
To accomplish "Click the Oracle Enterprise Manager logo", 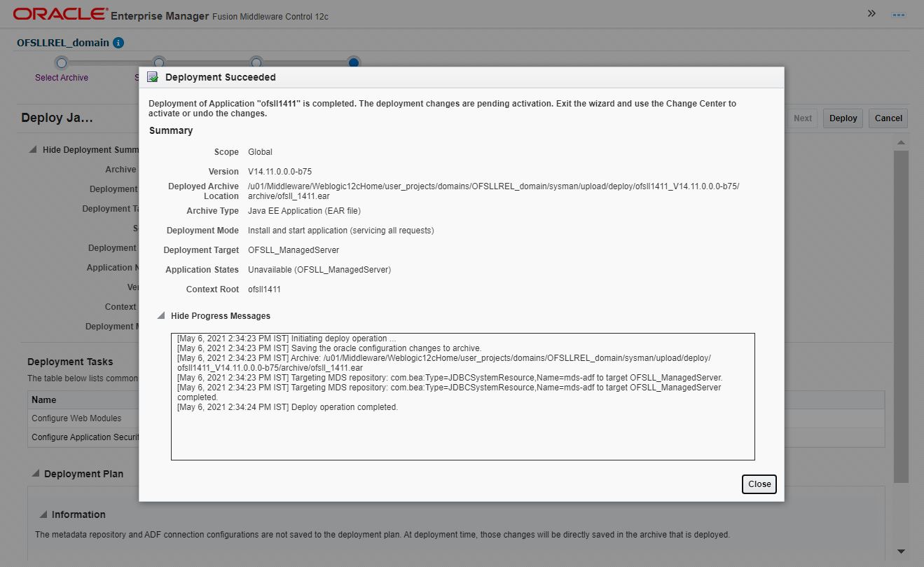I will pos(61,14).
